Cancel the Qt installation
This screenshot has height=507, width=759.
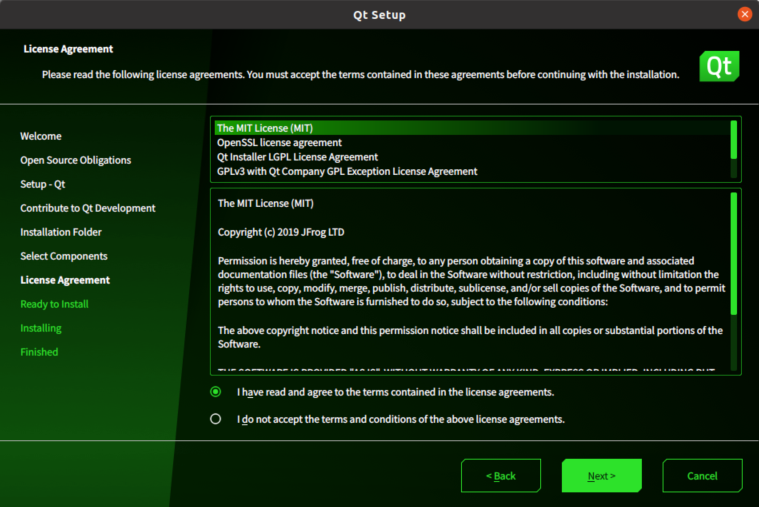pyautogui.click(x=702, y=476)
